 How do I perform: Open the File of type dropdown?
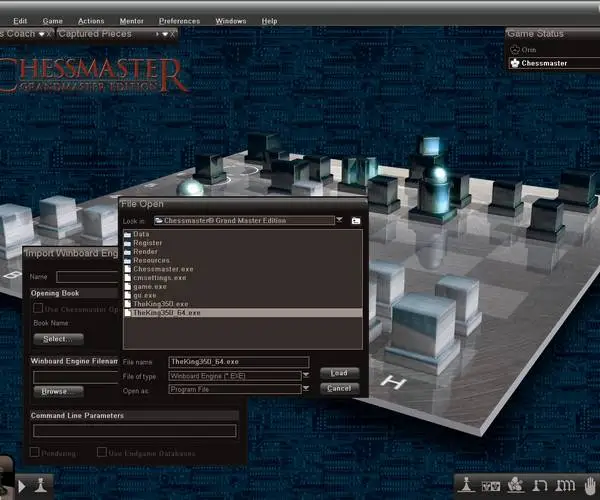[x=235, y=376]
